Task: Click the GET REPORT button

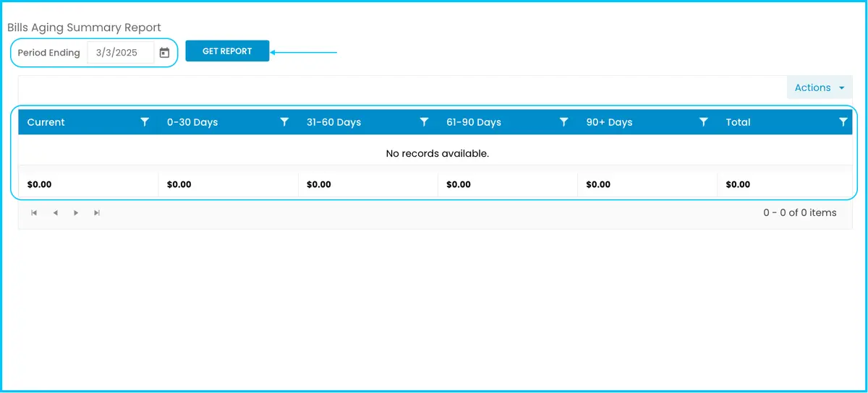Action: [227, 51]
